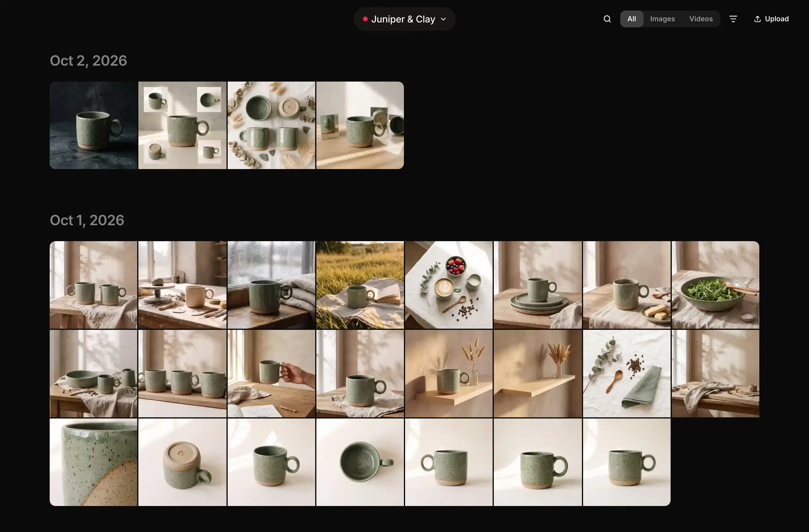Switch to the Images tab
809x532 pixels.
click(662, 19)
